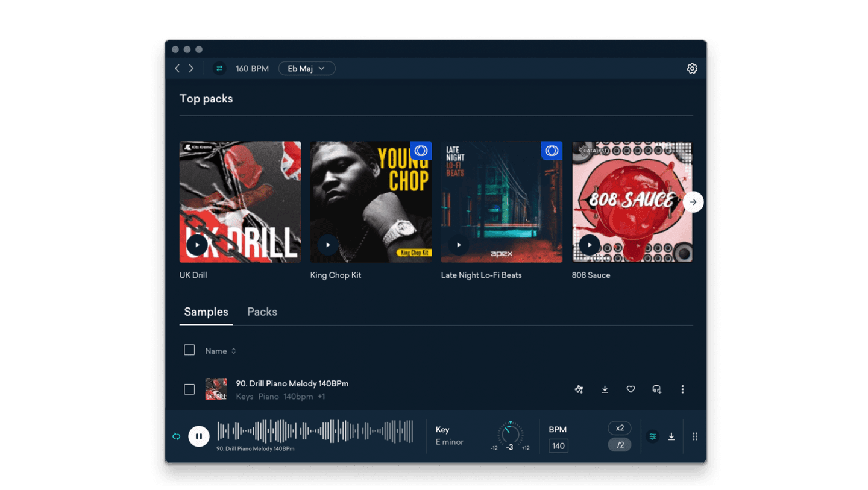Viewport: 868px width, 490px height.
Task: Click the +12 pitch limit label
Action: 526,448
